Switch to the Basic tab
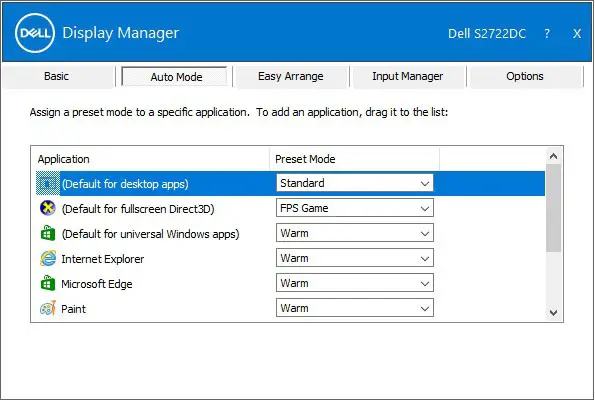 pyautogui.click(x=57, y=77)
